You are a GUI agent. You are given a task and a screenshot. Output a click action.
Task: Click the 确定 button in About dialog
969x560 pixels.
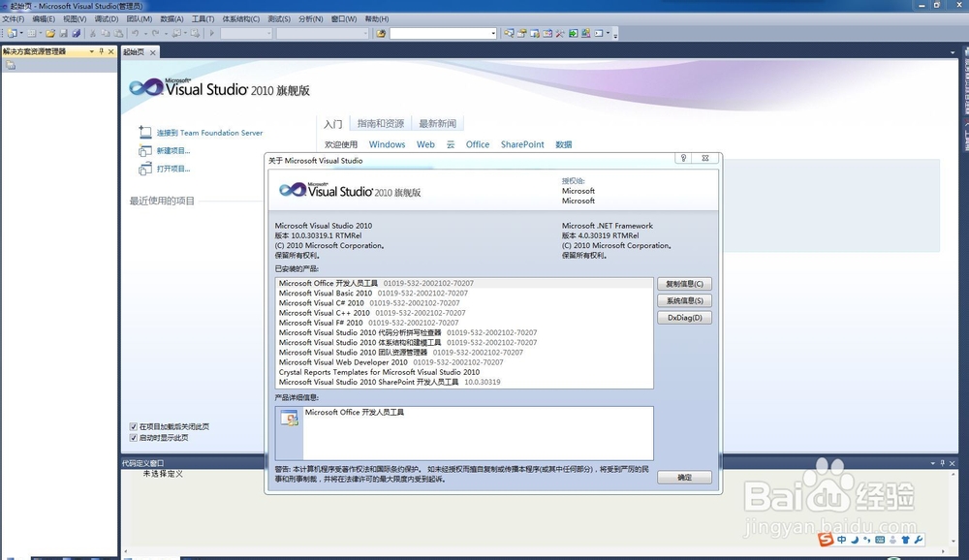(x=684, y=478)
